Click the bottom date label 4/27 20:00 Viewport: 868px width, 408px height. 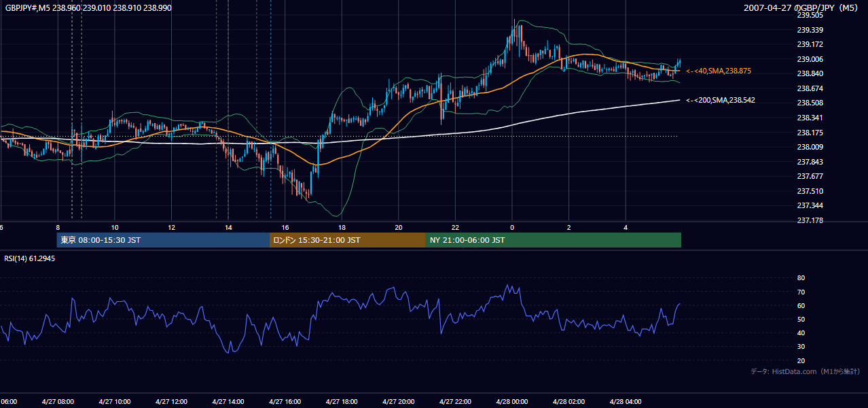pyautogui.click(x=398, y=401)
